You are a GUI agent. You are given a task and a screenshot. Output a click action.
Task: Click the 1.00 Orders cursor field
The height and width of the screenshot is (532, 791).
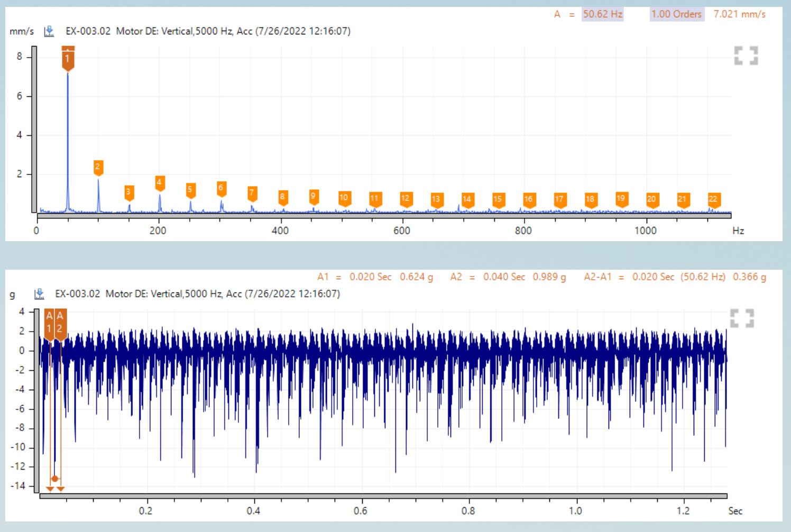(677, 14)
